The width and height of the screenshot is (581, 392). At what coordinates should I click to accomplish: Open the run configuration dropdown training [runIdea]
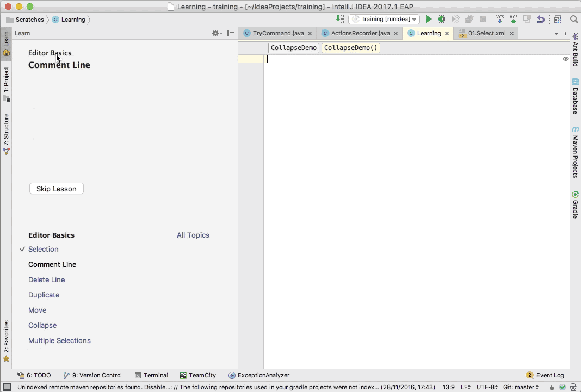[x=384, y=19]
